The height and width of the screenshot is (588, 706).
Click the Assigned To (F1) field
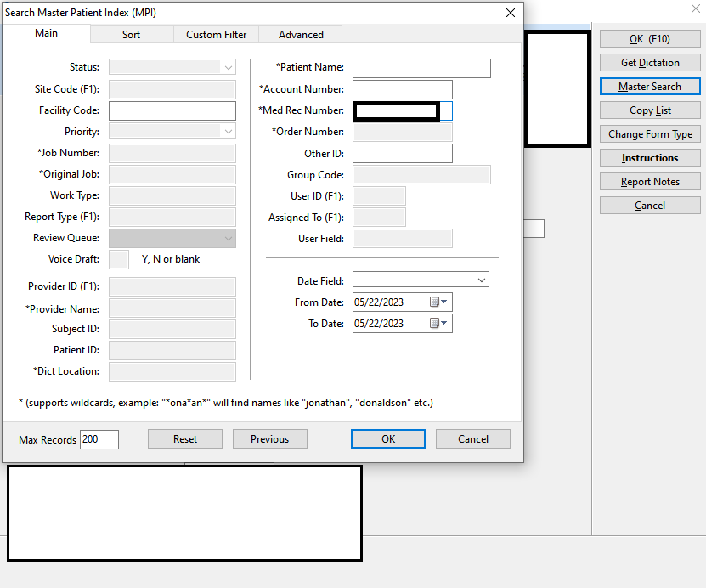coord(379,217)
